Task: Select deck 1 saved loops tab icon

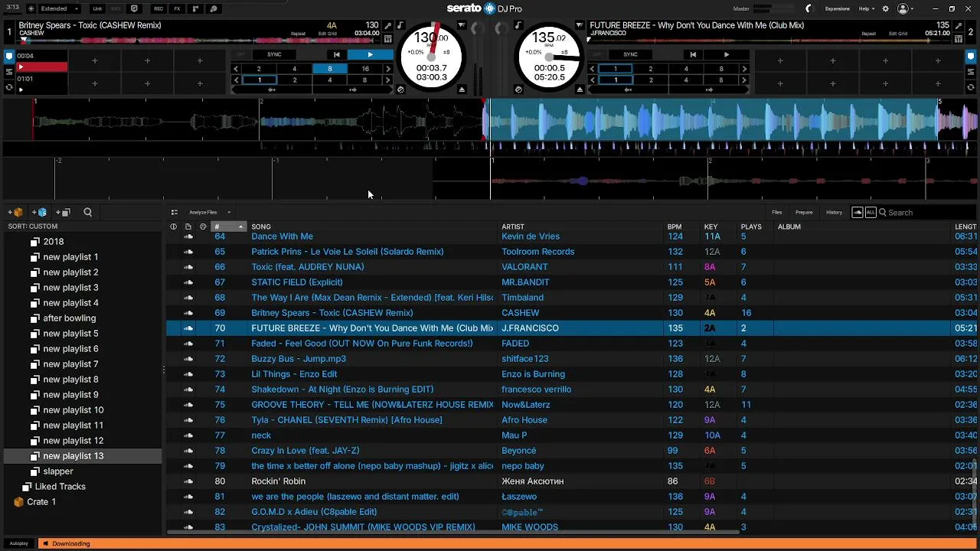Action: tap(9, 72)
